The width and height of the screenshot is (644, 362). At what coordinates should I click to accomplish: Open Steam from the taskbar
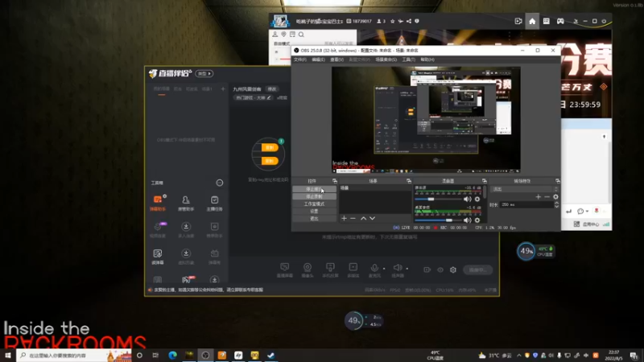click(x=271, y=355)
